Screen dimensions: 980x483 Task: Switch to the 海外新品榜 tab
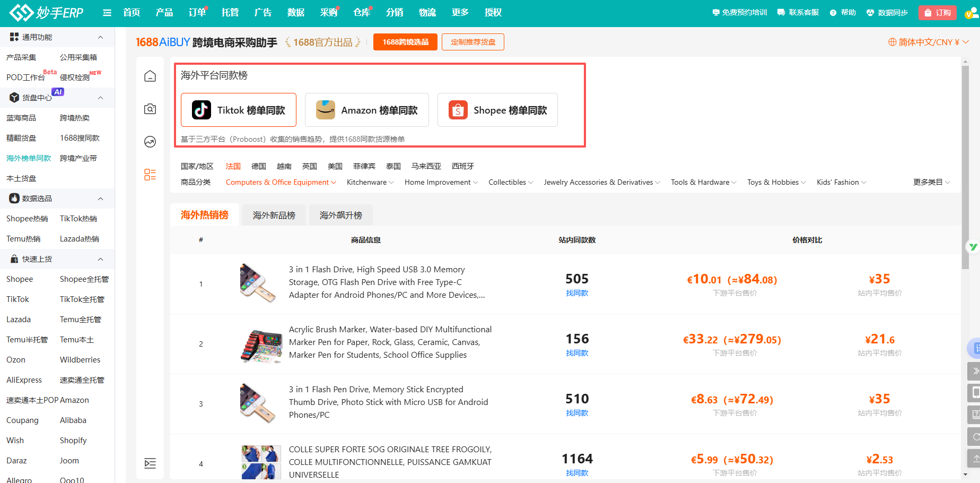click(x=274, y=215)
